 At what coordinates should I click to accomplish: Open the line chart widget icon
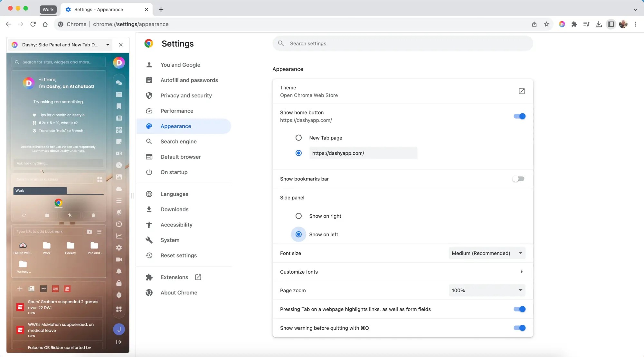119,236
